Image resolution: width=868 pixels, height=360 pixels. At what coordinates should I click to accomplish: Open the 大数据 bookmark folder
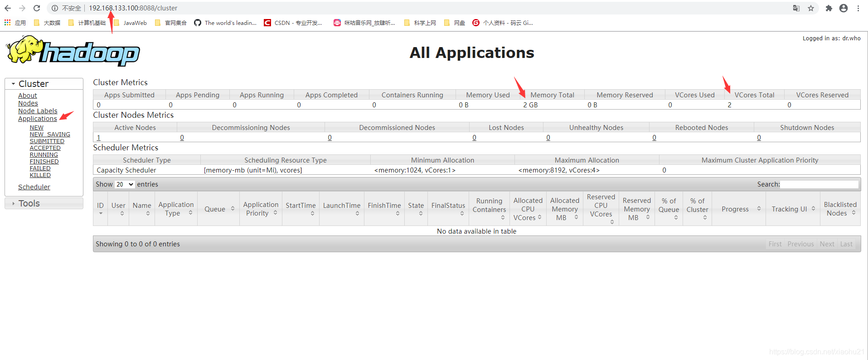coord(47,23)
